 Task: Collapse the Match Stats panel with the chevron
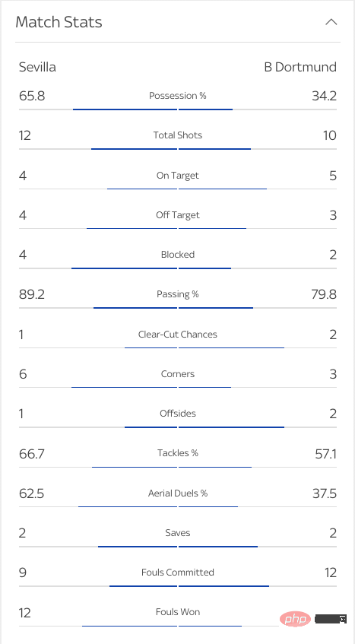331,22
